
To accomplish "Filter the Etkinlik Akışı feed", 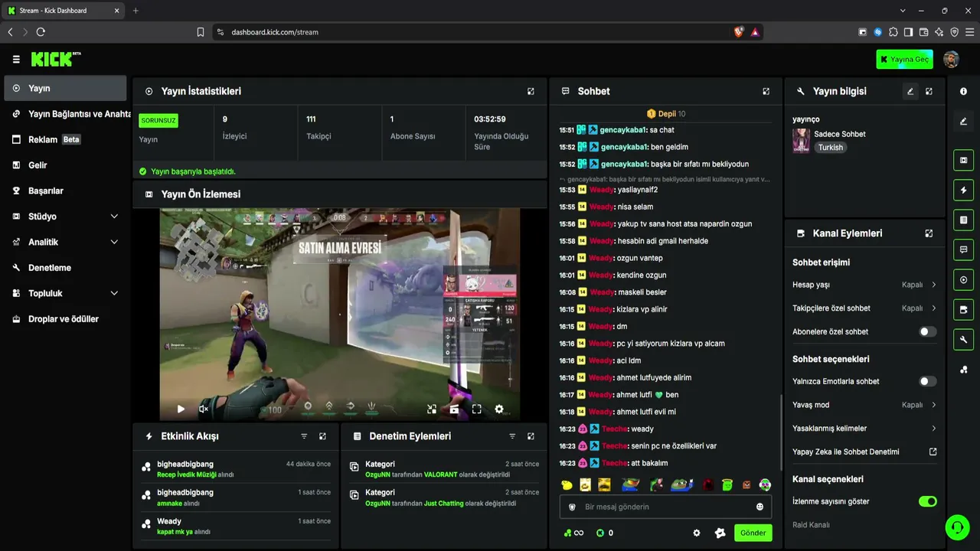I will coord(304,436).
